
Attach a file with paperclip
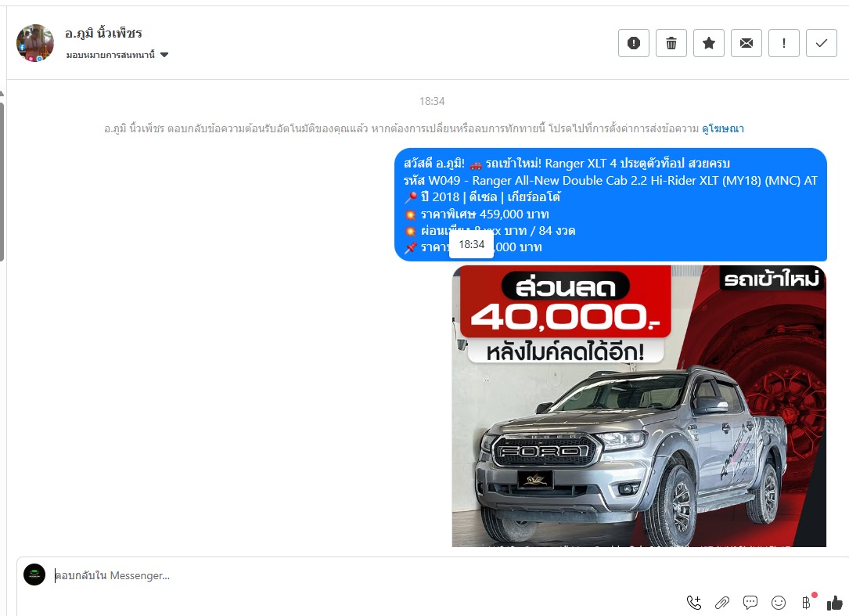tap(721, 603)
